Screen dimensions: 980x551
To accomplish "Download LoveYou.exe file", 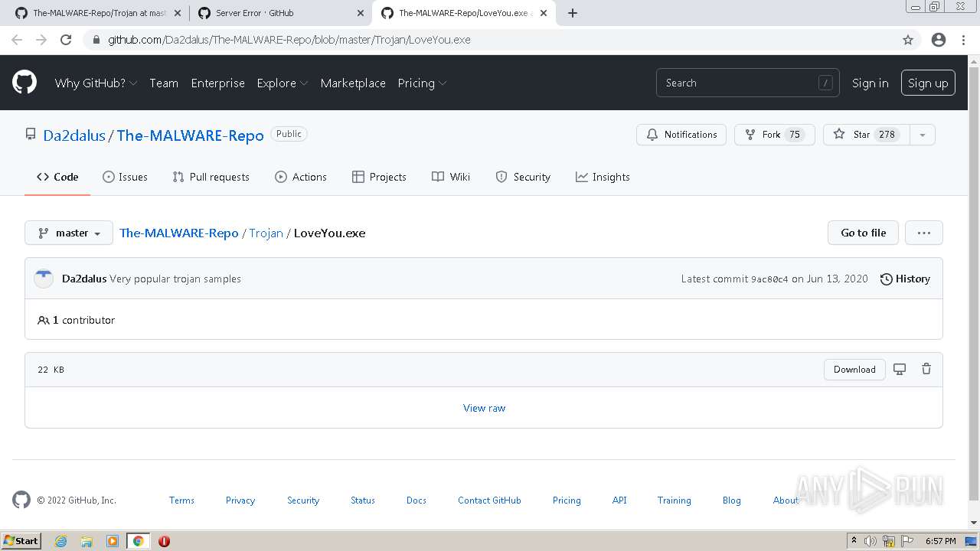I will click(x=854, y=369).
